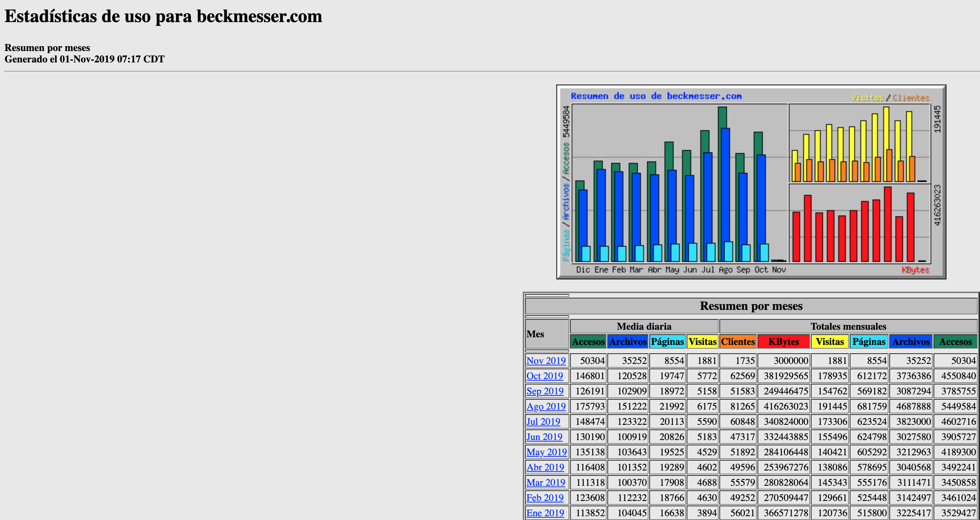Screen dimensions: 980x520
Task: Click the cyan Páginas daily average header
Action: click(667, 341)
